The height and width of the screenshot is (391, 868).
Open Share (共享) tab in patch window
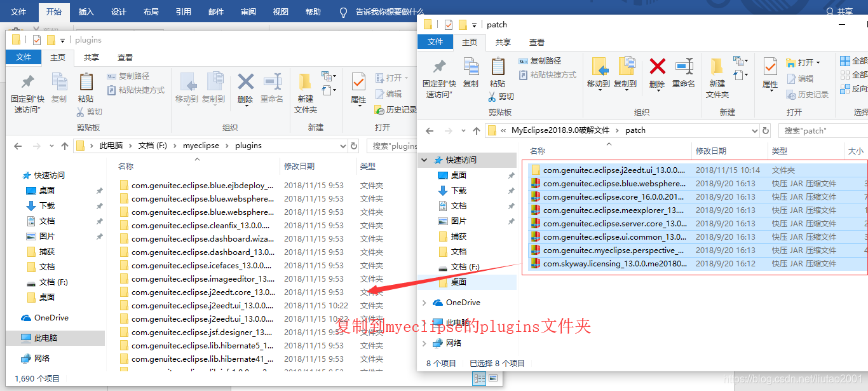(503, 42)
